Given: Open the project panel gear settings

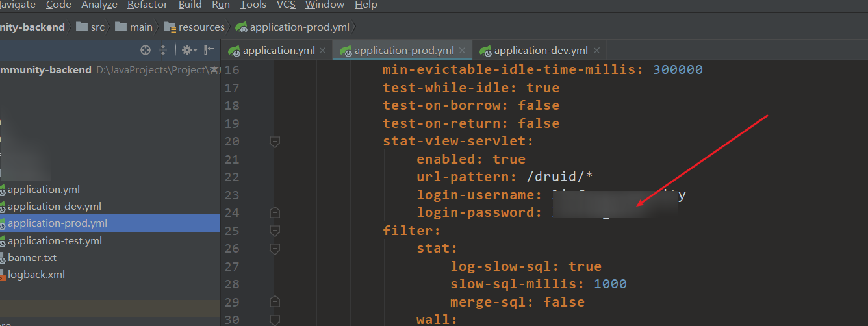Looking at the screenshot, I should click(187, 50).
